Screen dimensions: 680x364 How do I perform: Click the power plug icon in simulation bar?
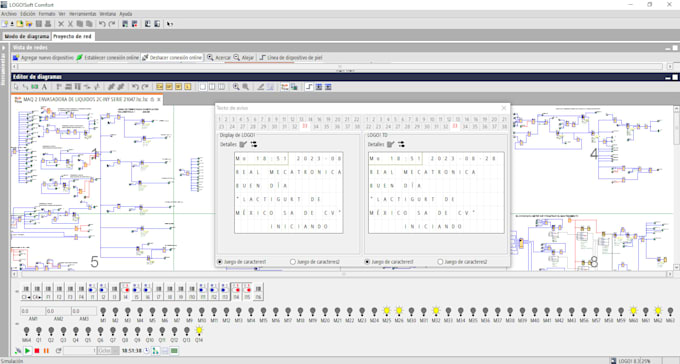click(18, 351)
